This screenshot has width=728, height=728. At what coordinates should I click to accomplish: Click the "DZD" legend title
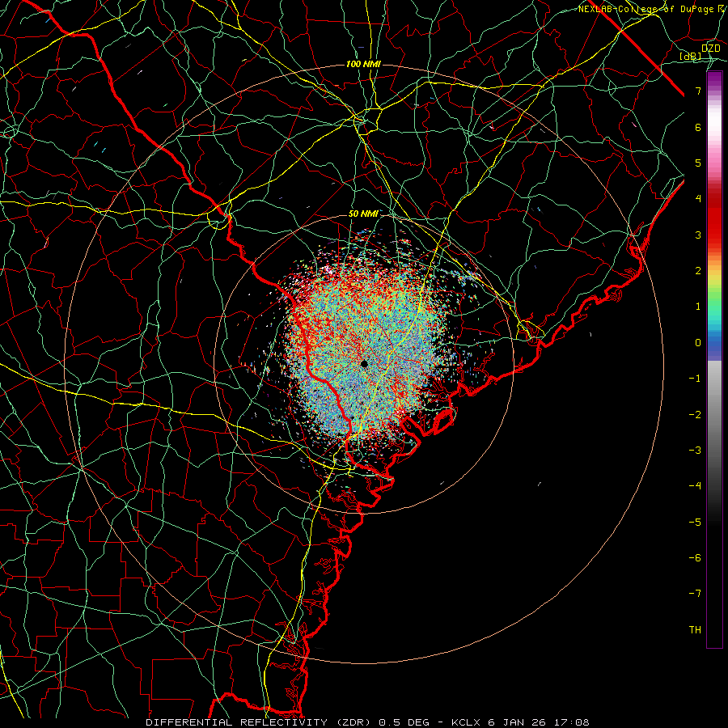click(x=711, y=48)
